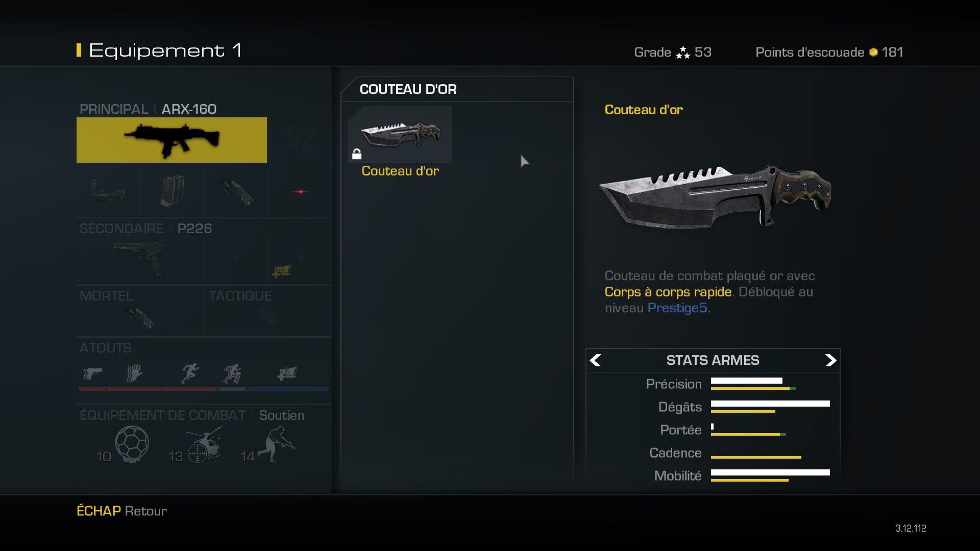The height and width of the screenshot is (551, 980).
Task: Open the STATS ARMES header
Action: (713, 360)
